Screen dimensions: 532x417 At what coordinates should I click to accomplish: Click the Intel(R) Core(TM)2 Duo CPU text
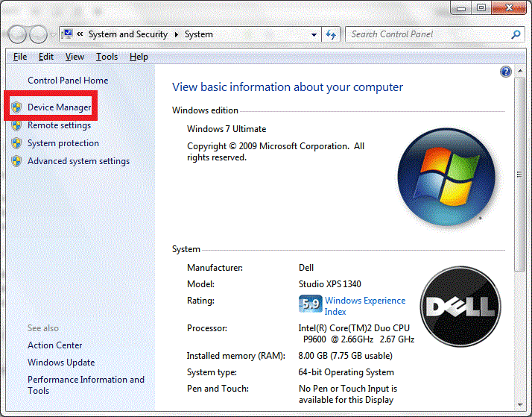pos(354,328)
